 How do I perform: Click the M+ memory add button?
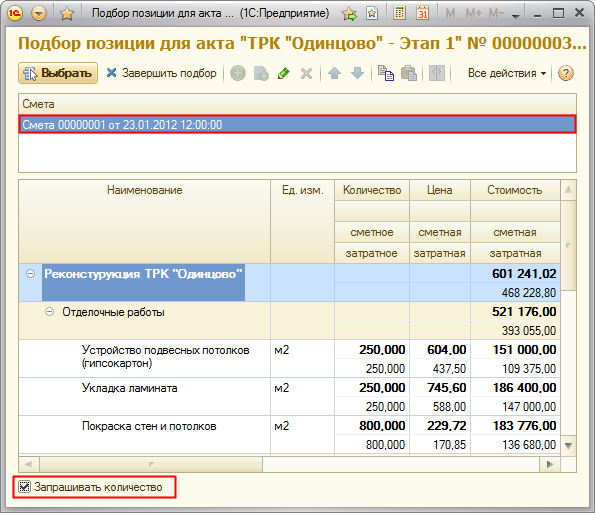[473, 14]
